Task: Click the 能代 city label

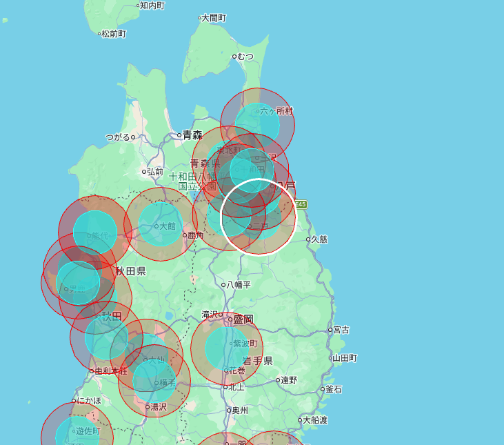Action: (x=100, y=236)
